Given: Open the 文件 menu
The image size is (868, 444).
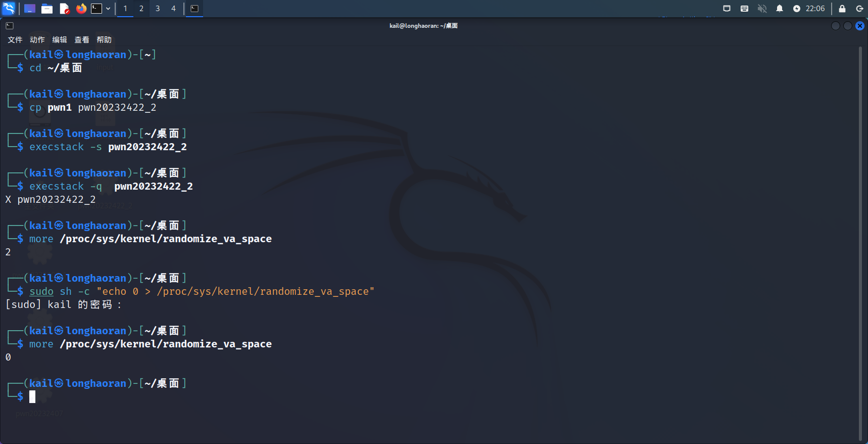Looking at the screenshot, I should point(15,39).
